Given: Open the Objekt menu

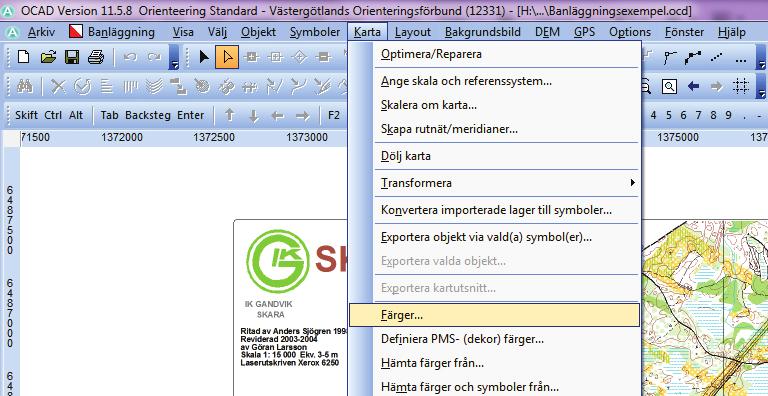Looking at the screenshot, I should [258, 32].
